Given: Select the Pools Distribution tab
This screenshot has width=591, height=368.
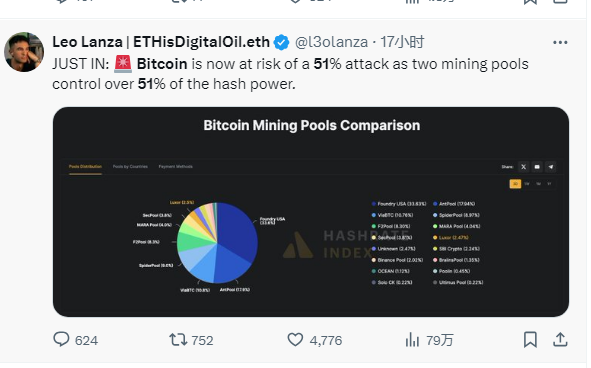Looking at the screenshot, I should tap(85, 167).
